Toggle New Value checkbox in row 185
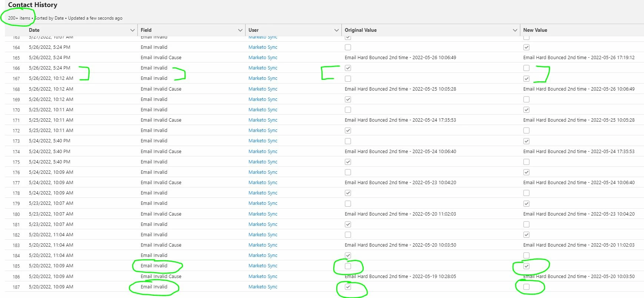This screenshot has height=298, width=644. click(x=526, y=266)
